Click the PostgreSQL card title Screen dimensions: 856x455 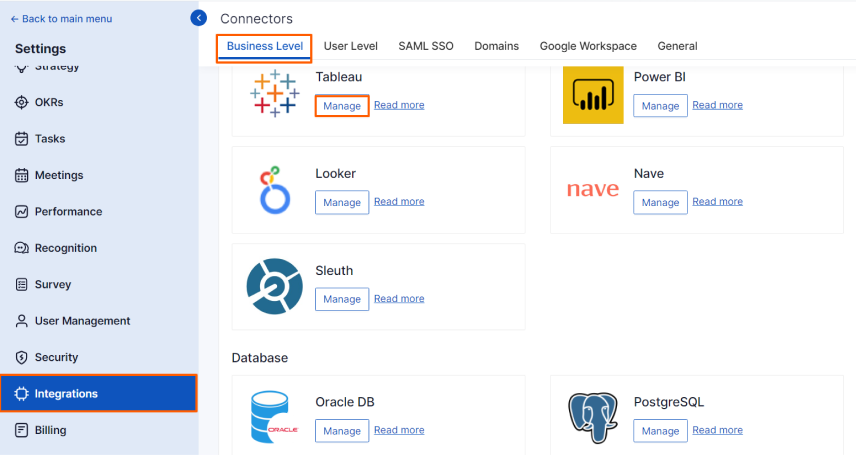[x=669, y=402]
